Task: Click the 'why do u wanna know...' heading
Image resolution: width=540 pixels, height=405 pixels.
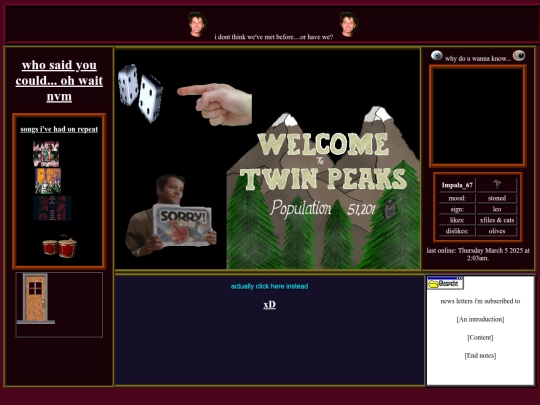Action: click(x=478, y=59)
